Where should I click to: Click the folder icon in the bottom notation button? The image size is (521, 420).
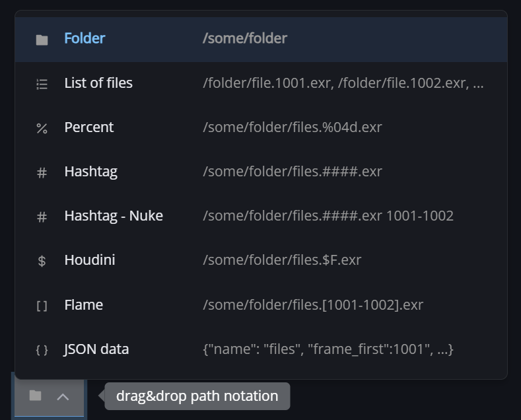pyautogui.click(x=36, y=396)
